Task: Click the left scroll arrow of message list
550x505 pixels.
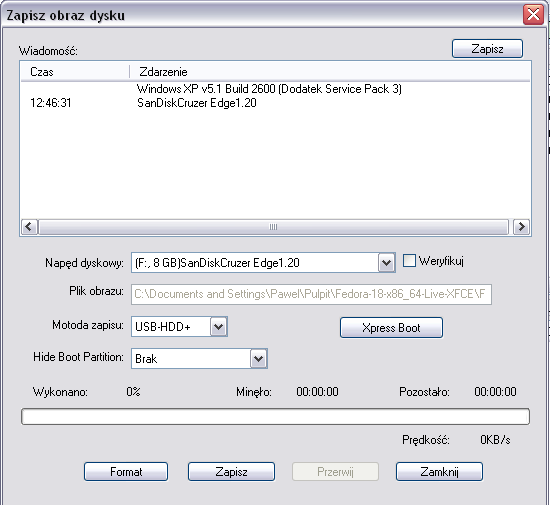Action: (x=29, y=227)
